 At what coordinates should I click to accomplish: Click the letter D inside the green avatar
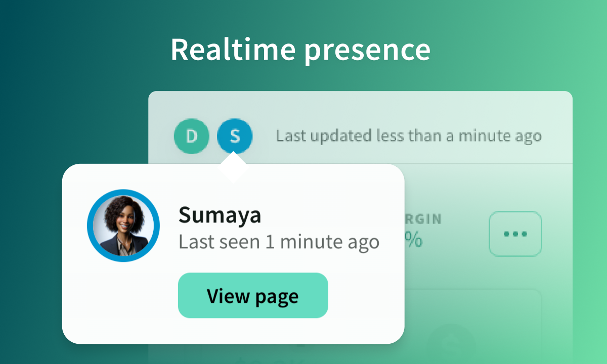tap(191, 136)
